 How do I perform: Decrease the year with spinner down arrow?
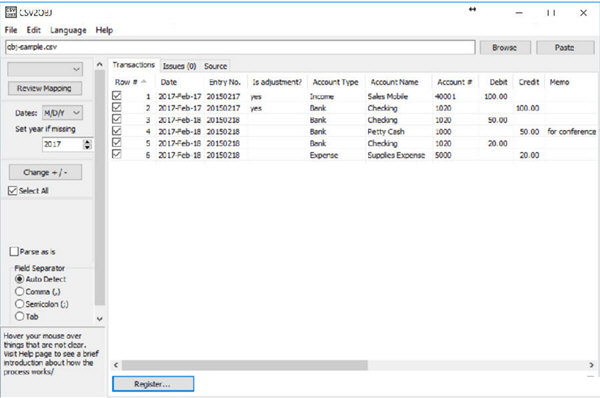tap(88, 147)
